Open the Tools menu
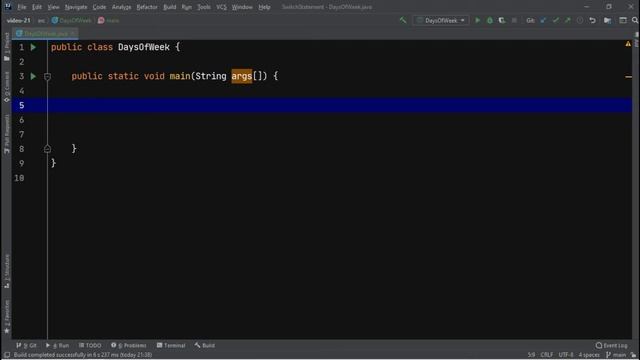The width and height of the screenshot is (640, 360). tap(204, 7)
